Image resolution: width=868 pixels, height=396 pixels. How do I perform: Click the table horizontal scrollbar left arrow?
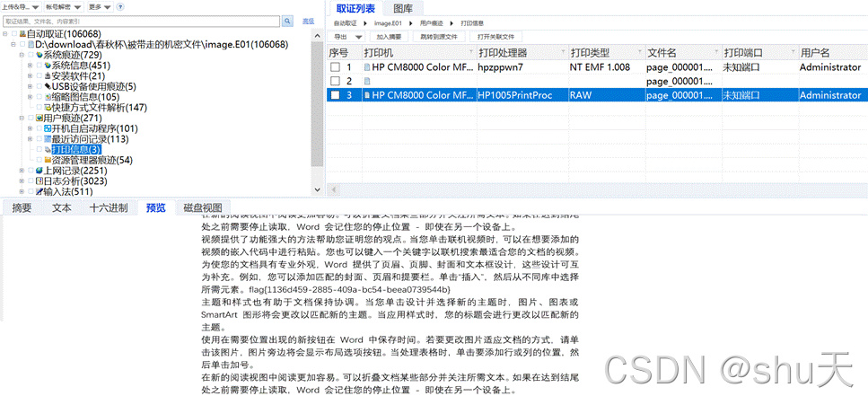333,189
